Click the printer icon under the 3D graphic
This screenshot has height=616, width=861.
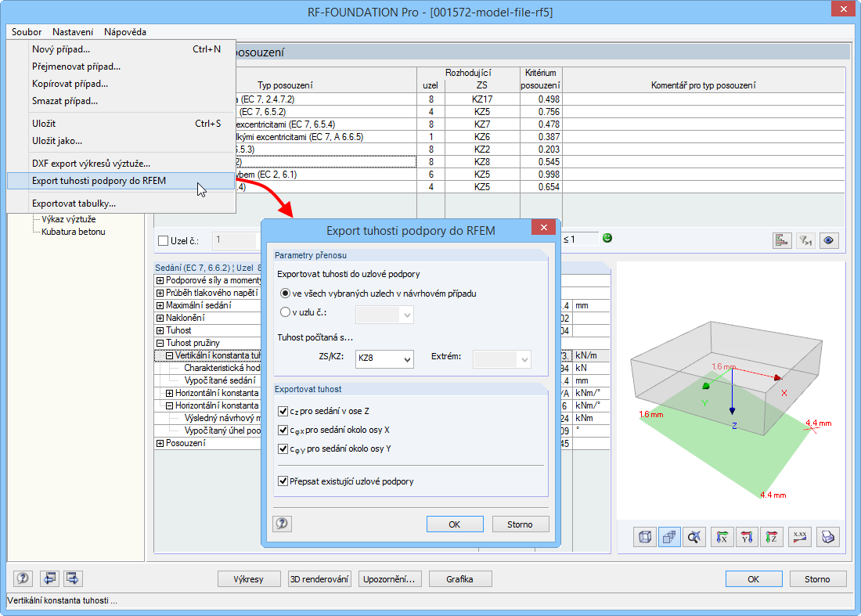pyautogui.click(x=828, y=537)
